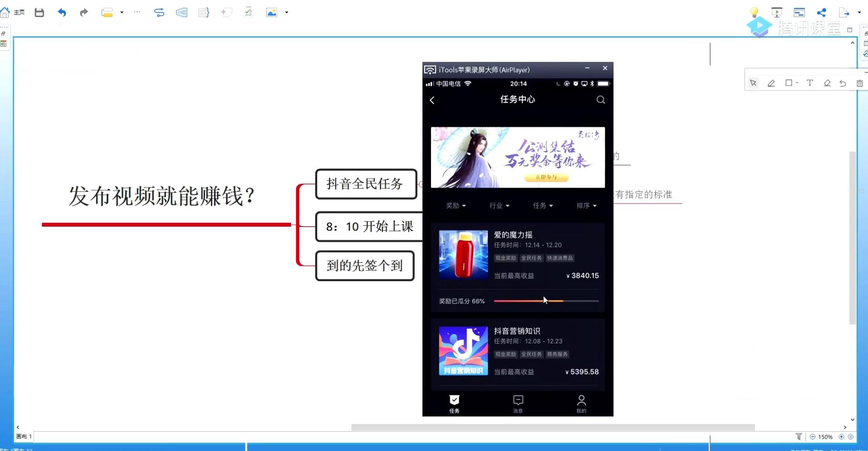Start presentation mode with the screen-play icon

[777, 13]
